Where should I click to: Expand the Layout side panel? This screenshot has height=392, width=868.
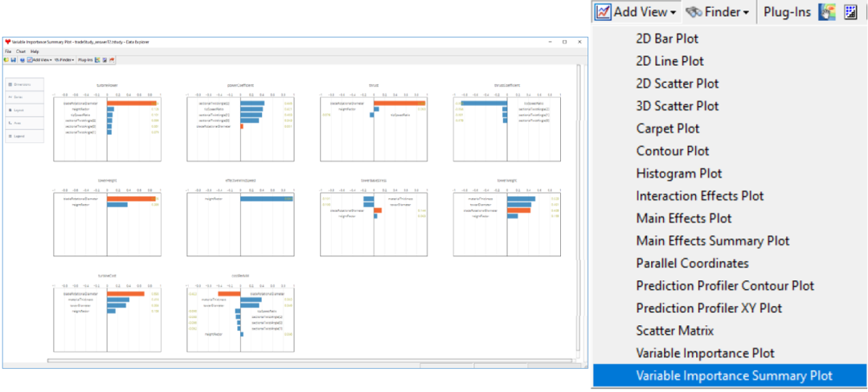point(24,110)
